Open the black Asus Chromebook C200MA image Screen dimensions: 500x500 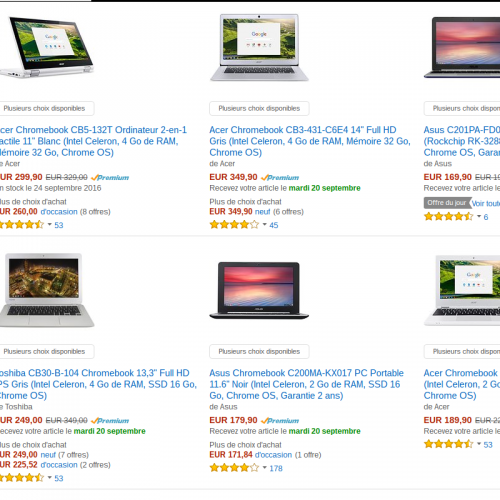(x=259, y=290)
